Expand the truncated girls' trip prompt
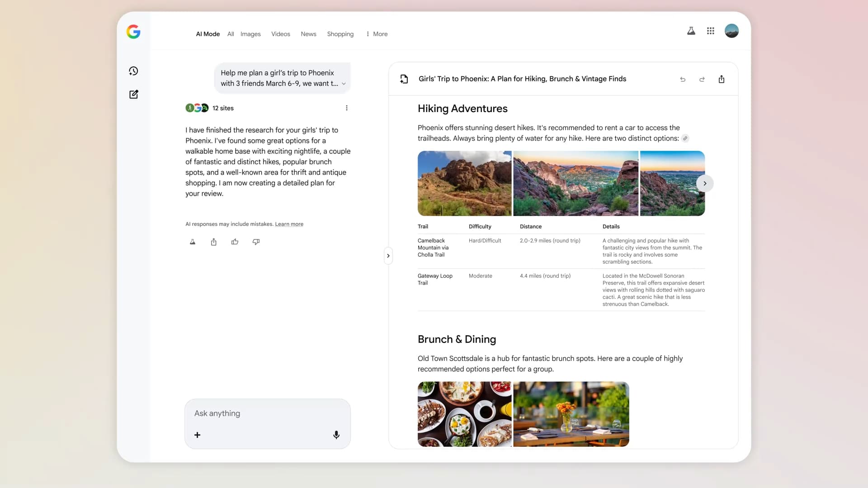This screenshot has width=868, height=488. [x=344, y=84]
